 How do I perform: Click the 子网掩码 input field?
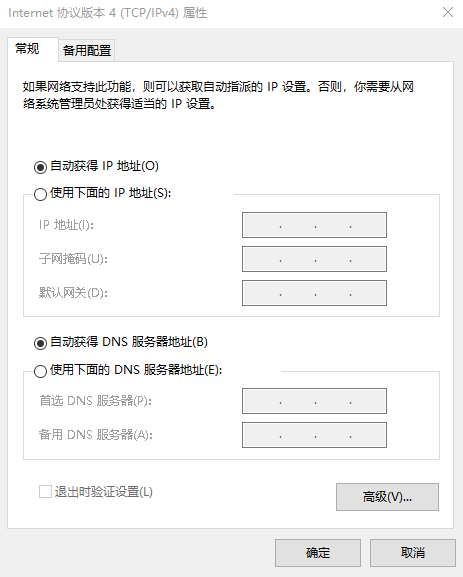point(314,259)
